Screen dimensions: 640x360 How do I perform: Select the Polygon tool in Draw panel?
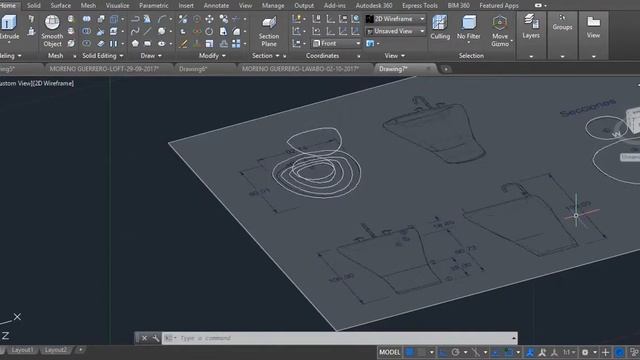point(135,43)
